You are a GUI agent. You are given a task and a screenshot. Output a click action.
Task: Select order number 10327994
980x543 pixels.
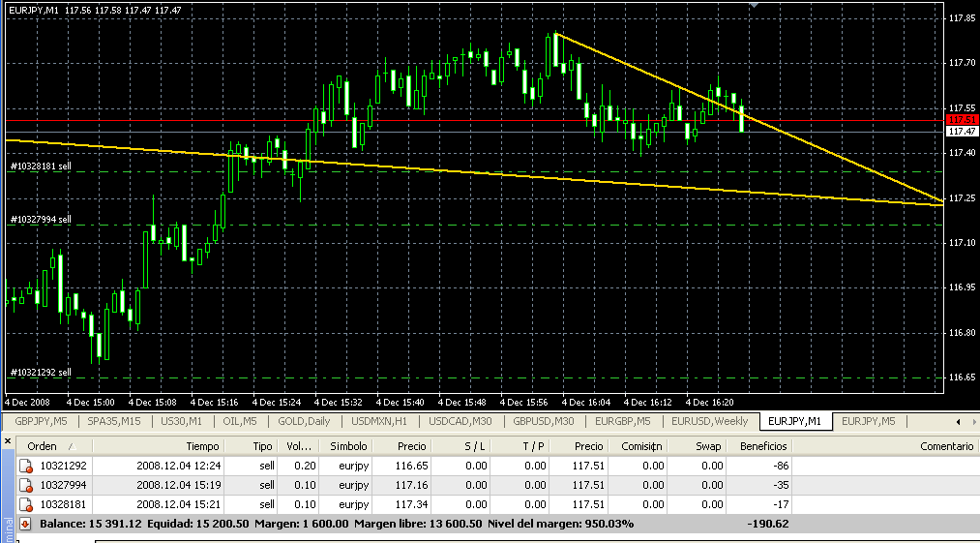(x=63, y=486)
